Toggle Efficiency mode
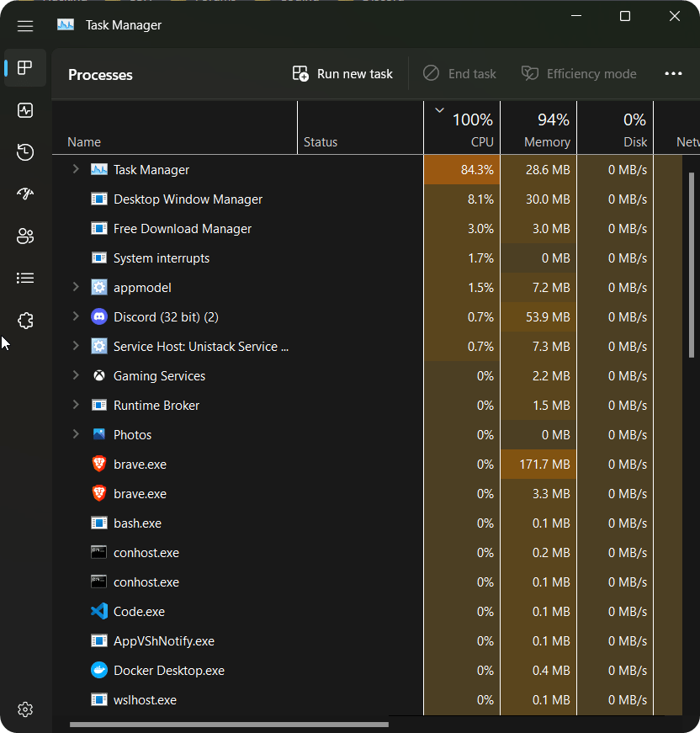 [579, 74]
